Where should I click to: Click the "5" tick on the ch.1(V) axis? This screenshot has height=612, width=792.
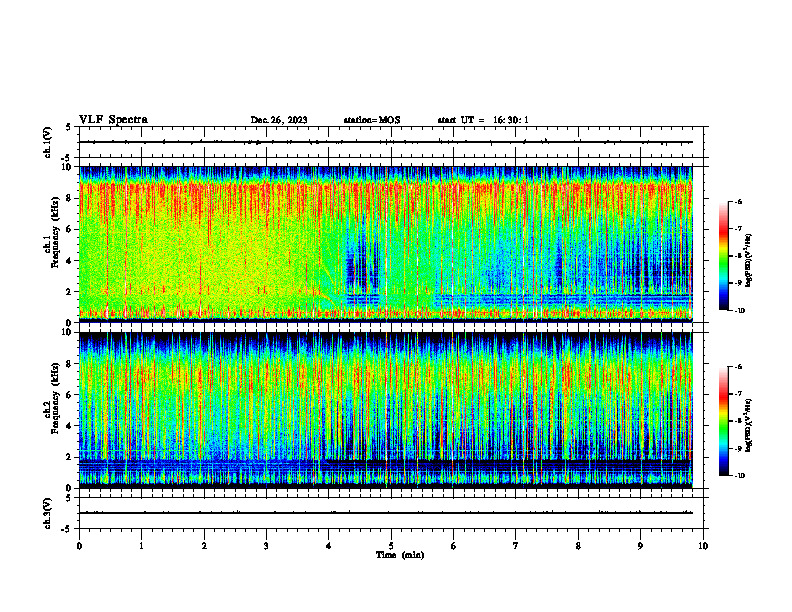[x=68, y=127]
